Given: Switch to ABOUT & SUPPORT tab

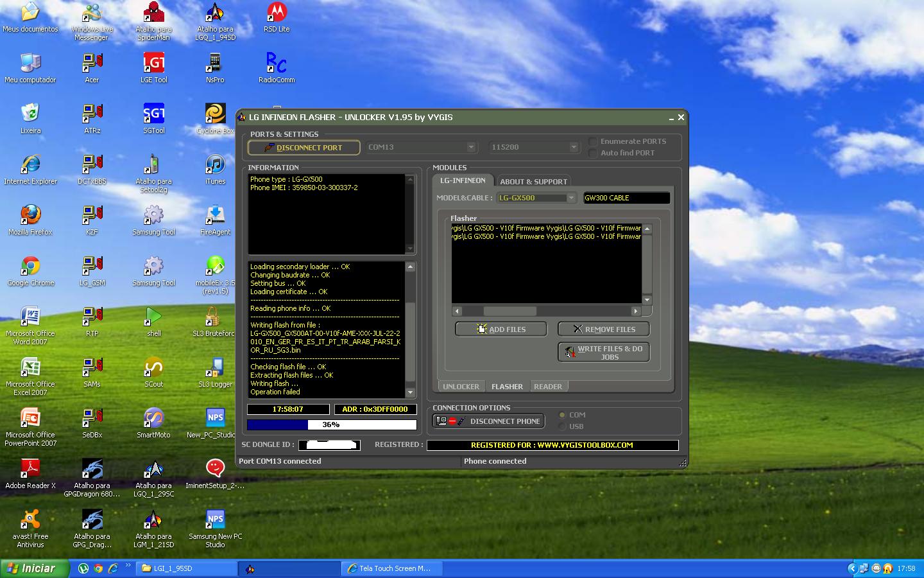Looking at the screenshot, I should (533, 182).
